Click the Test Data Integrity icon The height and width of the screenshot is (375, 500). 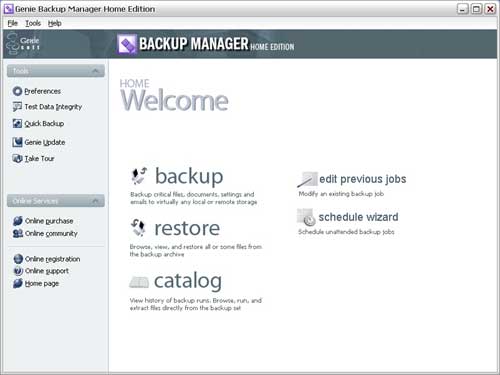point(17,107)
